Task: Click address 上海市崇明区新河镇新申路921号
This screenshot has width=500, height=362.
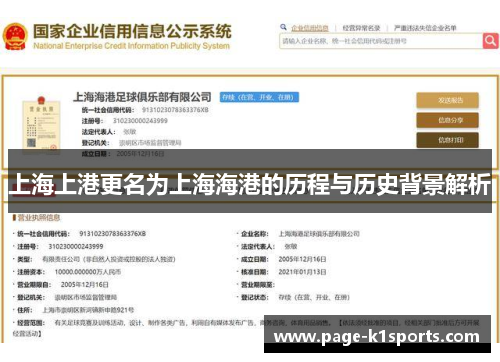Action: pyautogui.click(x=88, y=310)
